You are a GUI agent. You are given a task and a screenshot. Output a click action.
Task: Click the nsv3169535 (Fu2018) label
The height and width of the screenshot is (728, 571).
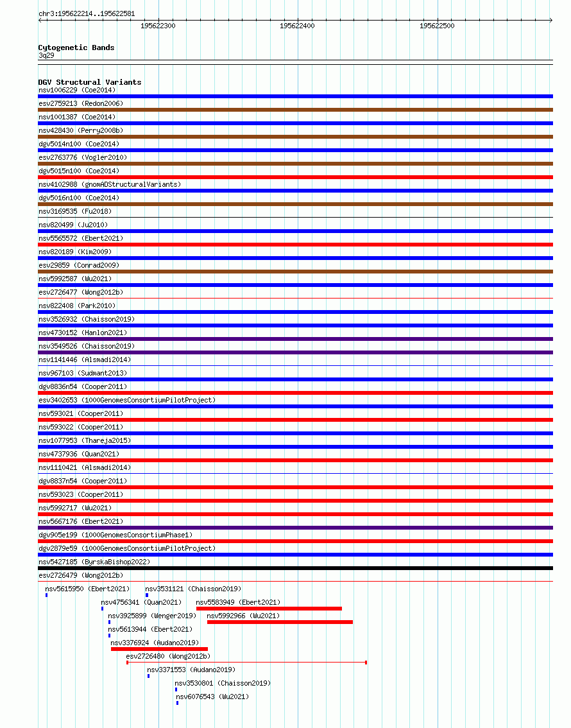(75, 211)
